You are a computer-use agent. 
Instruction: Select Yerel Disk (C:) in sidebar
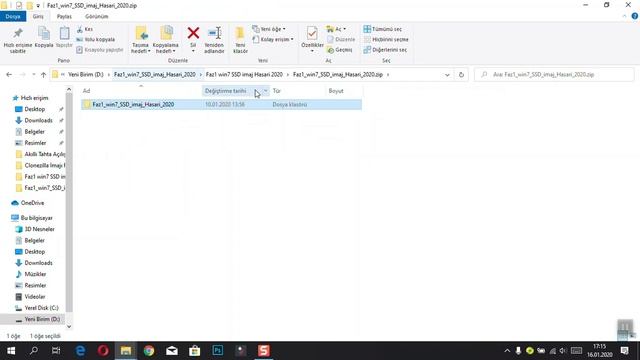pyautogui.click(x=41, y=308)
